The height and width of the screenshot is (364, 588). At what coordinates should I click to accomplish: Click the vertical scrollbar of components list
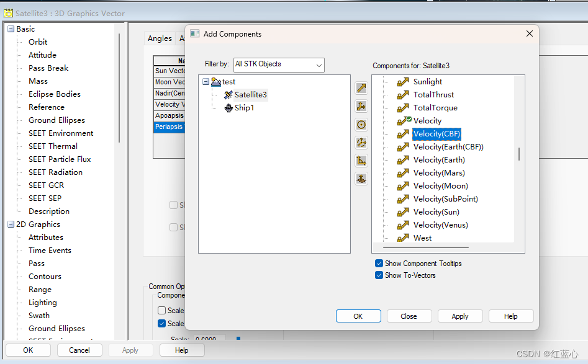coord(519,154)
